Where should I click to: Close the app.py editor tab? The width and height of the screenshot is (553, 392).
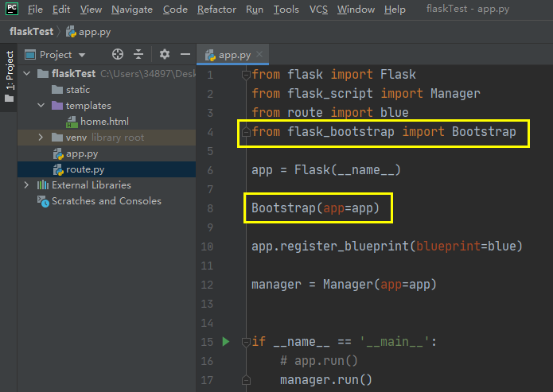pyautogui.click(x=259, y=54)
